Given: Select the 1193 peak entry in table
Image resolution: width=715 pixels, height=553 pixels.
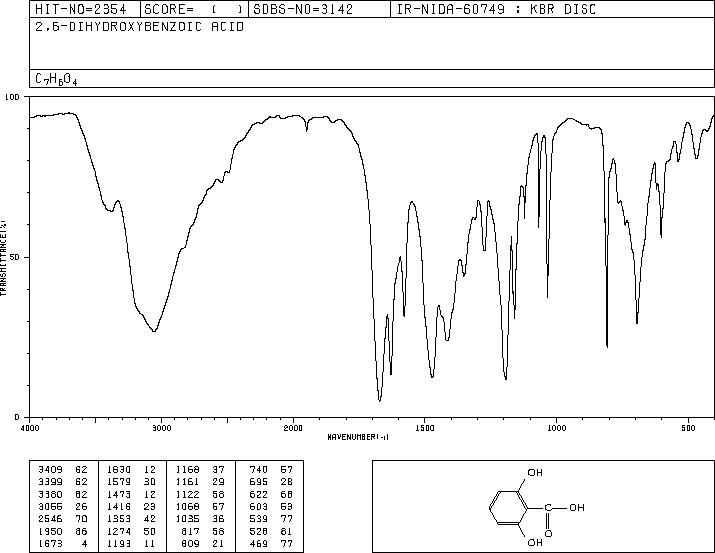Looking at the screenshot, I should click(x=132, y=544).
